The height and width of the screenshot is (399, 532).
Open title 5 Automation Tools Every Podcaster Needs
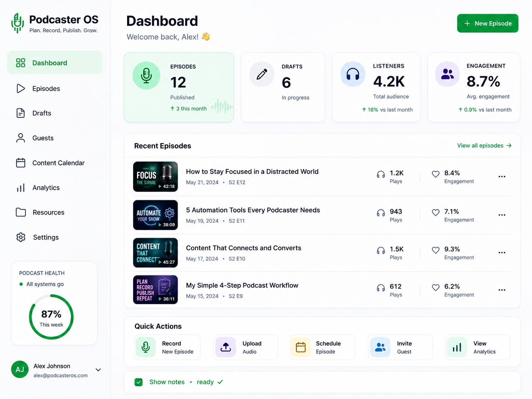tap(253, 210)
